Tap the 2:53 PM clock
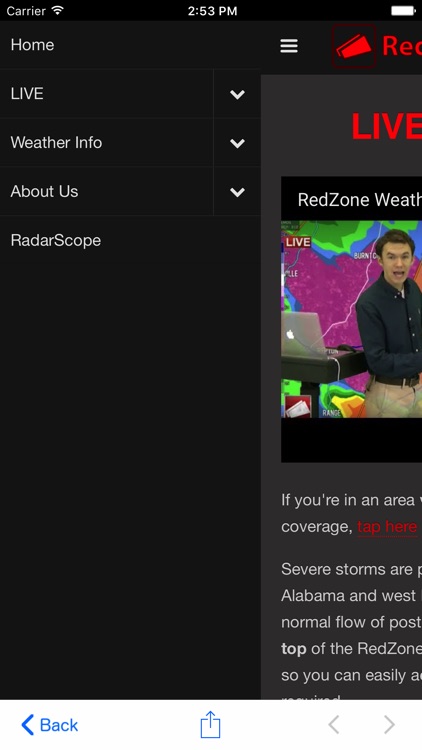This screenshot has height=750, width=422. 212,11
